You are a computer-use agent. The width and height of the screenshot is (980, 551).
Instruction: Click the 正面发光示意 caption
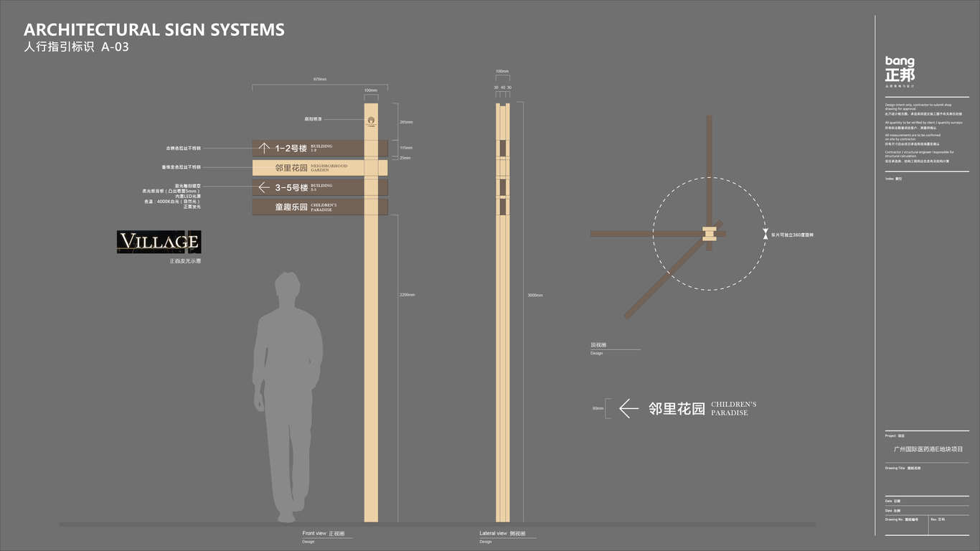[x=185, y=261]
